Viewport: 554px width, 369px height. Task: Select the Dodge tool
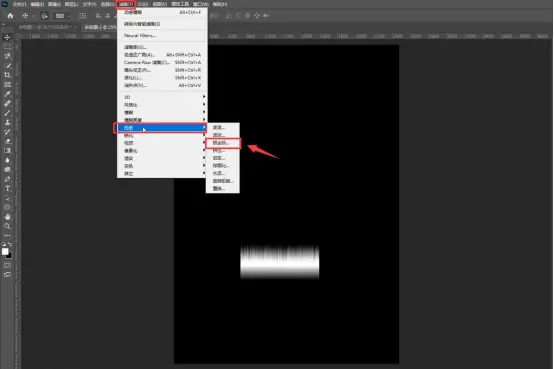click(7, 170)
